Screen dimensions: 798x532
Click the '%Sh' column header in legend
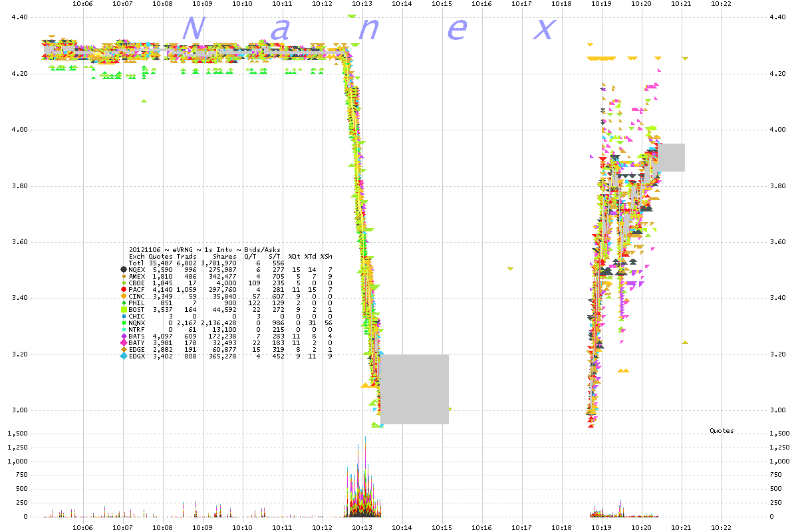pos(327,256)
